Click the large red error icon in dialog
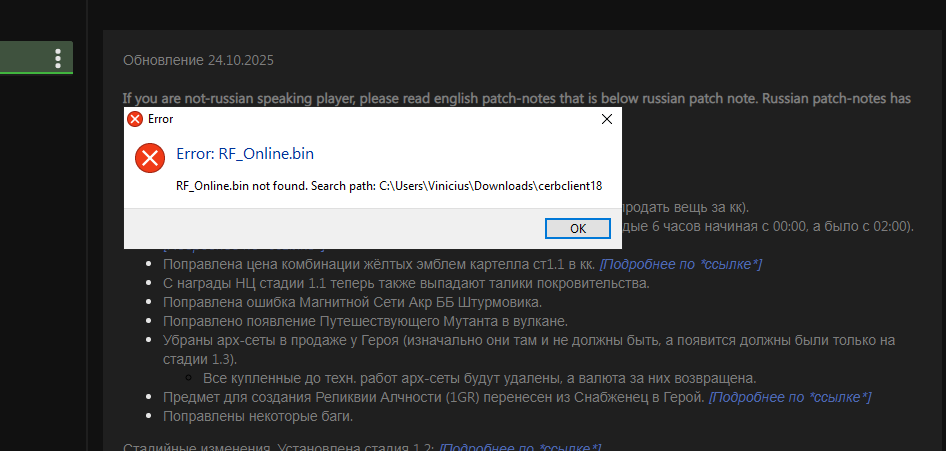946x460 pixels. click(x=150, y=157)
